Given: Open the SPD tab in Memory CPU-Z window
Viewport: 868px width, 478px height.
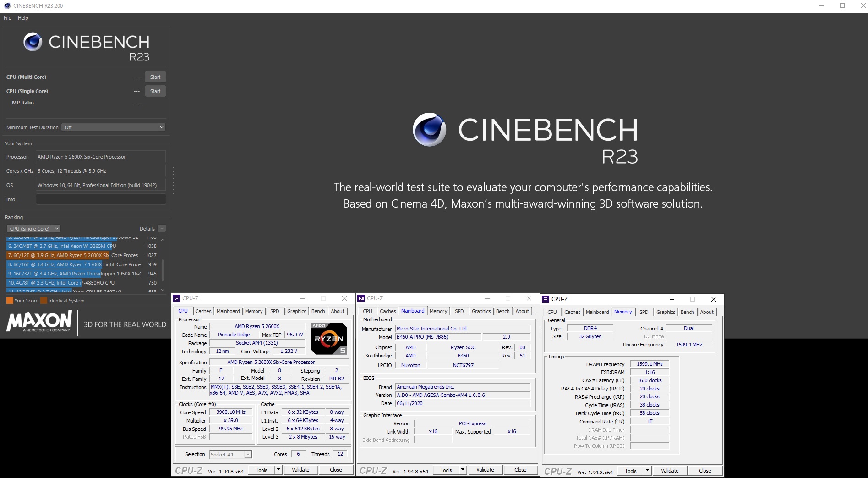Looking at the screenshot, I should coord(644,312).
